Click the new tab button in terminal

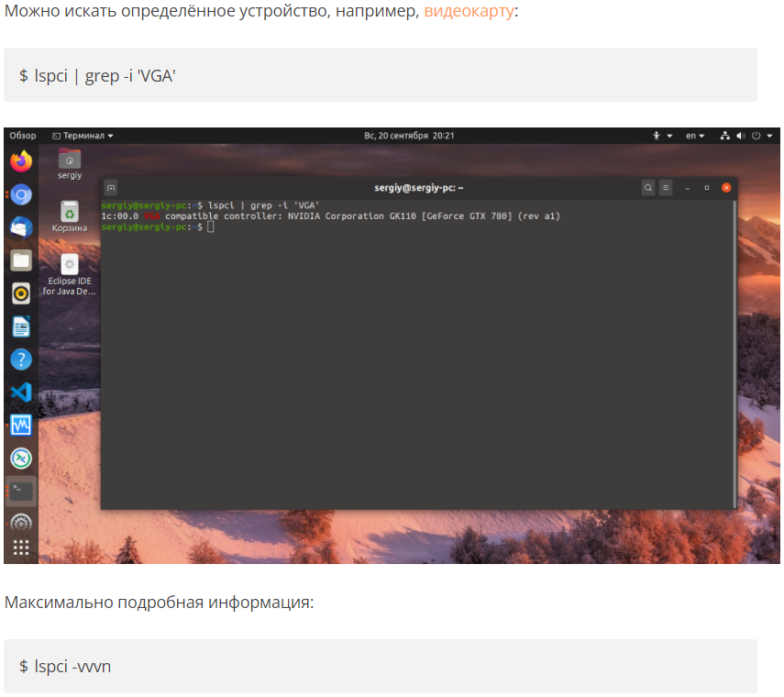[x=111, y=188]
